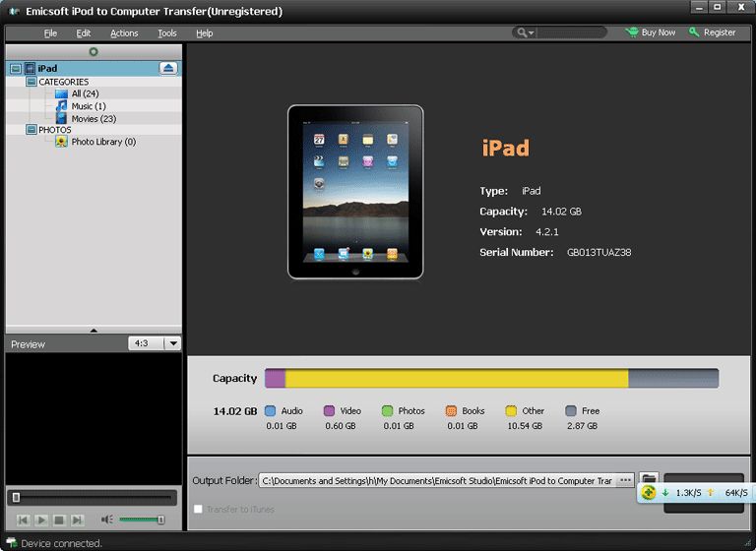Click the version value 4.2.1
756x551 pixels.
(546, 232)
